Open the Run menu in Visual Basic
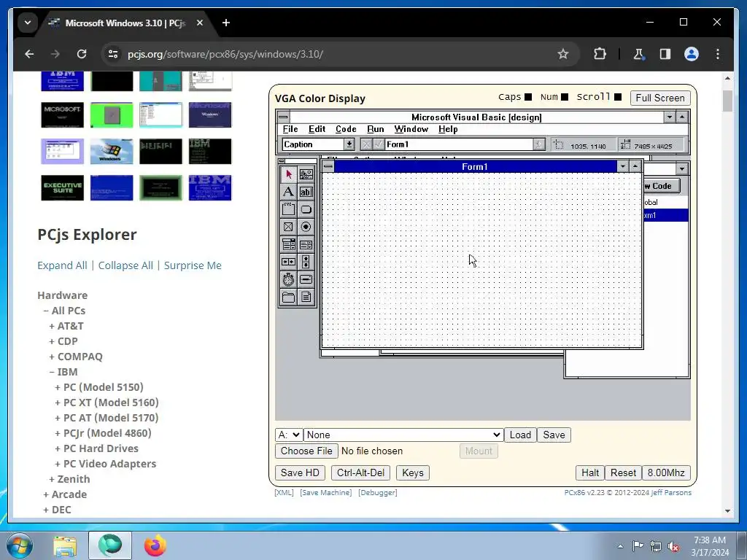Image resolution: width=747 pixels, height=560 pixels. (x=376, y=129)
